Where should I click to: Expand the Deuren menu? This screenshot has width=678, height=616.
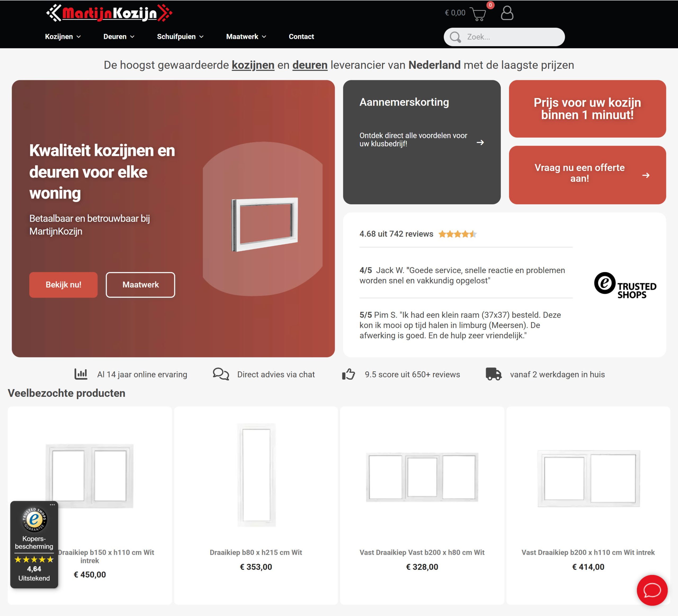(119, 37)
